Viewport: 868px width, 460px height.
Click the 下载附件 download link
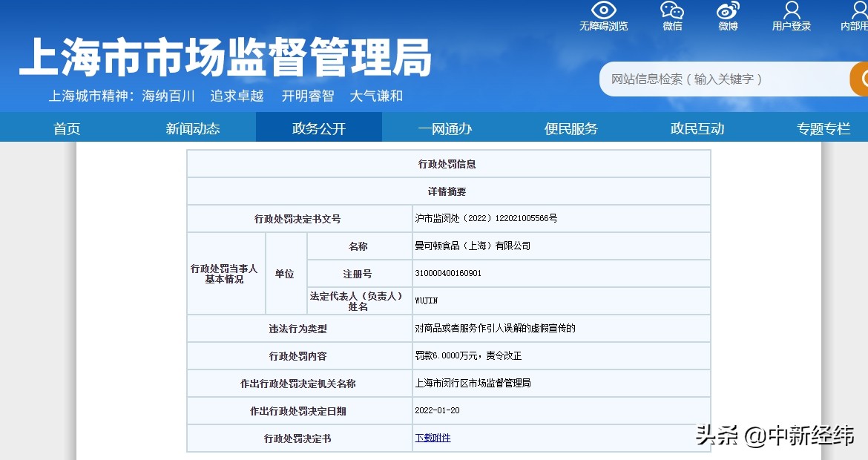(433, 438)
